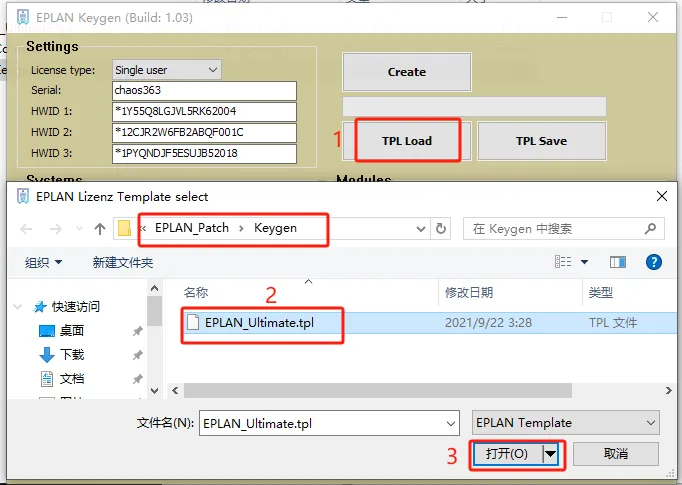Open the 打开 split-button dropdown arrow
Screen dimensions: 682x485
coord(550,454)
